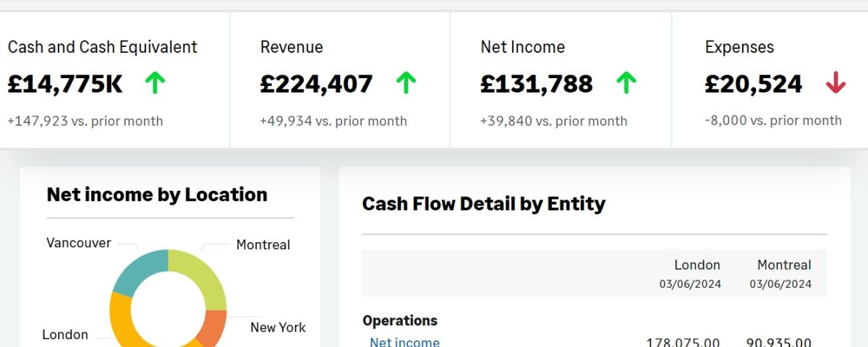The height and width of the screenshot is (347, 868).
Task: Open the Net income link under Operations
Action: [x=404, y=342]
